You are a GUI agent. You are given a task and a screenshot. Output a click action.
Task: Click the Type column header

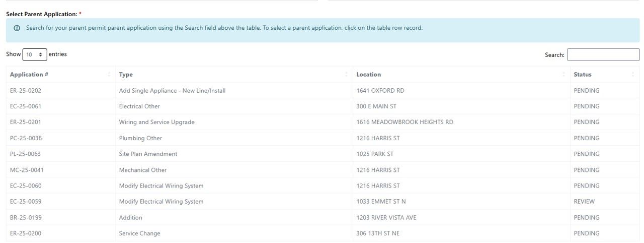(x=126, y=75)
